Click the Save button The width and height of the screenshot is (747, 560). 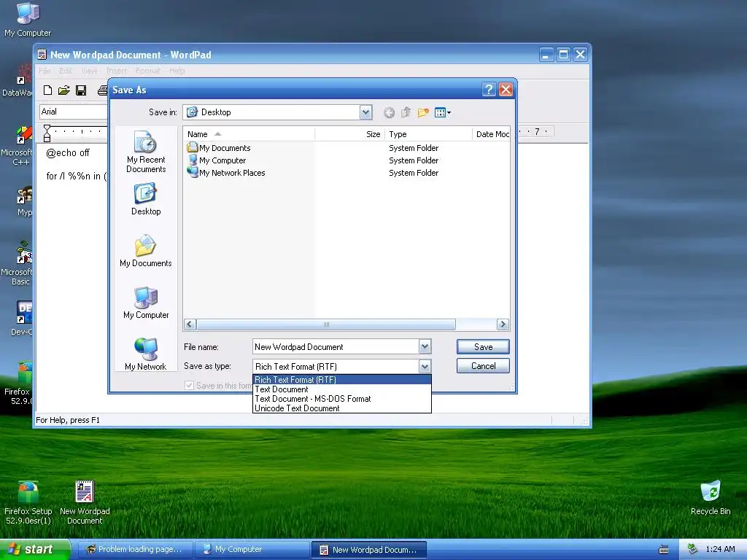point(483,346)
